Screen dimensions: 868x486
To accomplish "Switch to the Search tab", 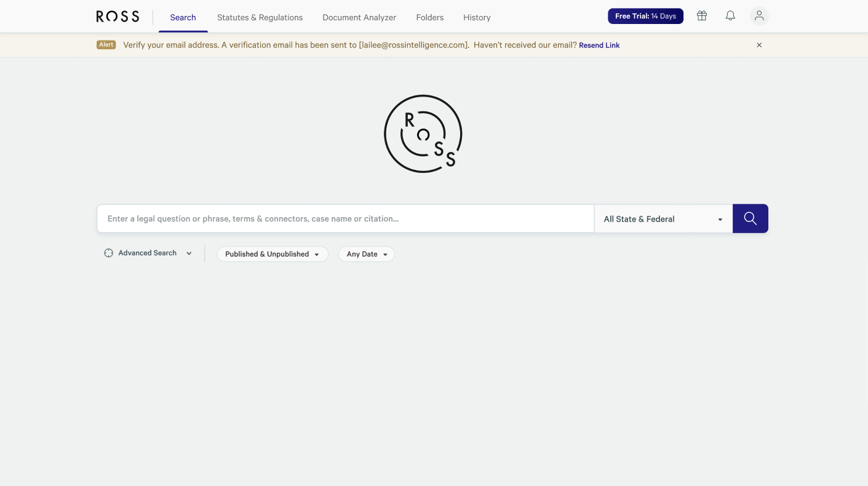I will pyautogui.click(x=183, y=17).
